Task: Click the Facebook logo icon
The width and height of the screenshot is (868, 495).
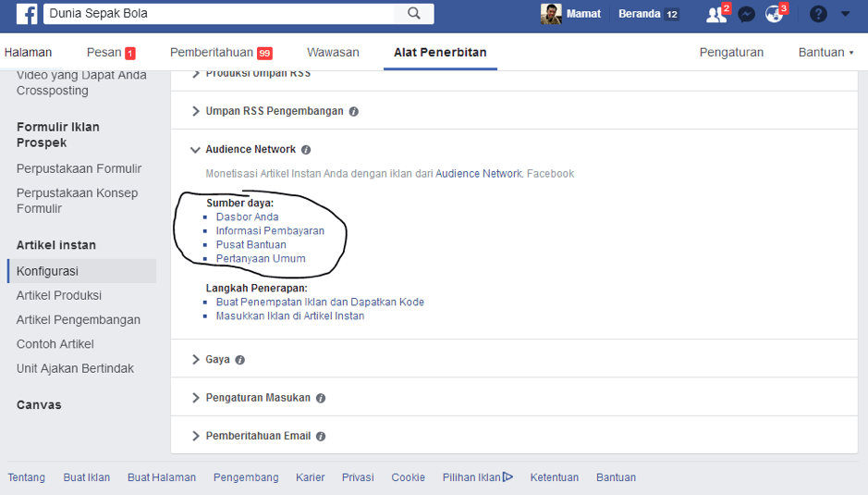Action: [x=25, y=14]
